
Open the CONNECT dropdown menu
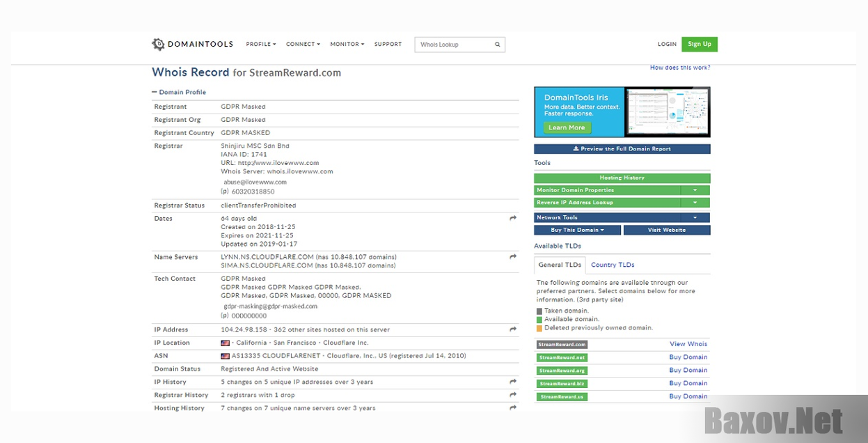tap(303, 45)
